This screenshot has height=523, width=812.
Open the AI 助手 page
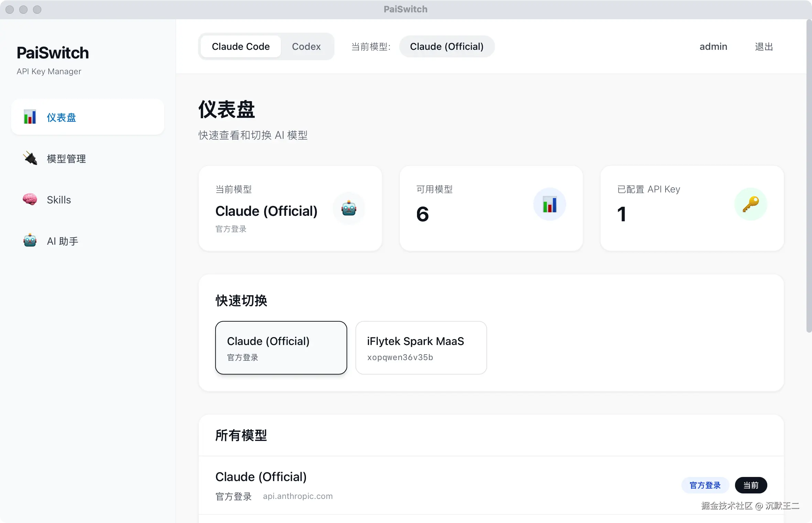click(x=88, y=241)
